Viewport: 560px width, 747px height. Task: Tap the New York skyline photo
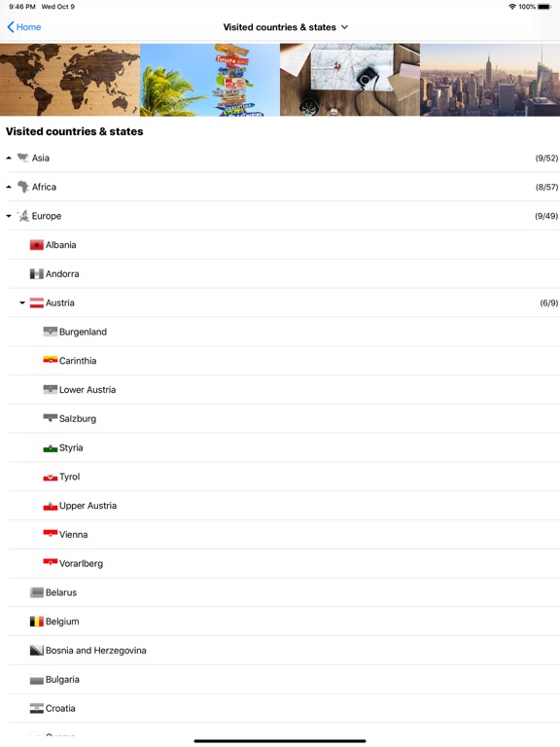(x=490, y=80)
